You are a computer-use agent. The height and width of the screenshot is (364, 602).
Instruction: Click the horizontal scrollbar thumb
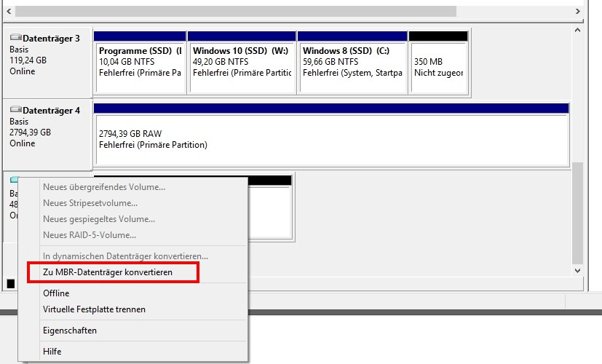tap(236, 11)
